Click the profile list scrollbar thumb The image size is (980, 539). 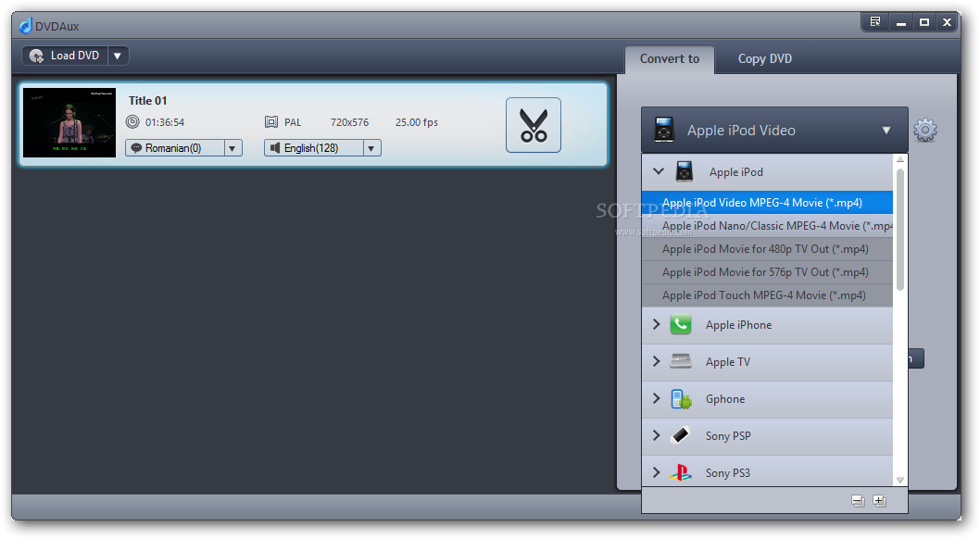pyautogui.click(x=900, y=230)
